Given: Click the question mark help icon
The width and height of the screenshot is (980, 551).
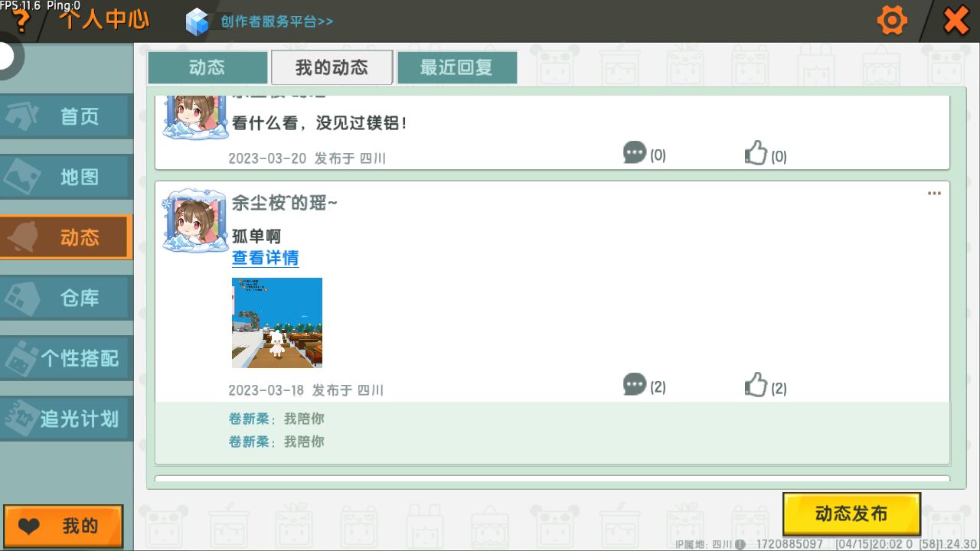Looking at the screenshot, I should 21,21.
